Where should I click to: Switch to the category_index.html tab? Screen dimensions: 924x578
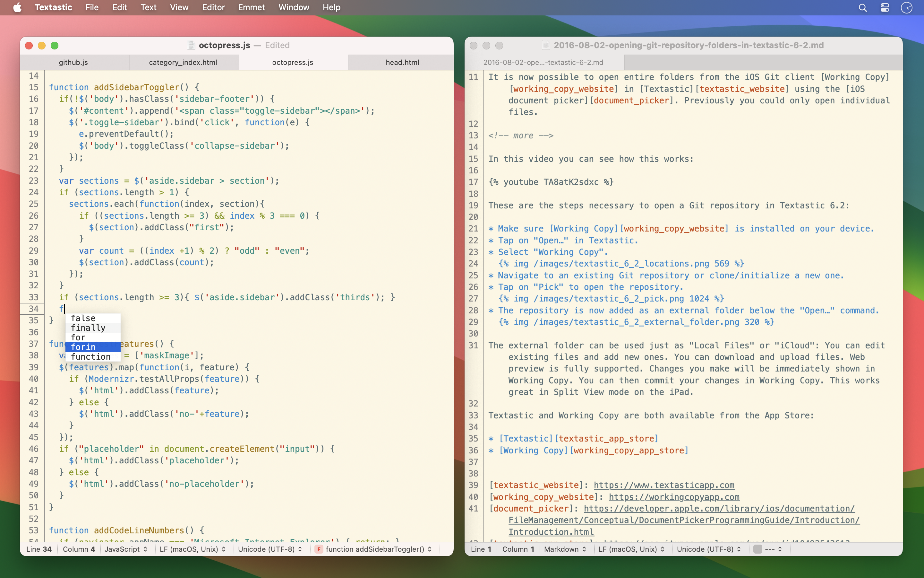point(183,62)
